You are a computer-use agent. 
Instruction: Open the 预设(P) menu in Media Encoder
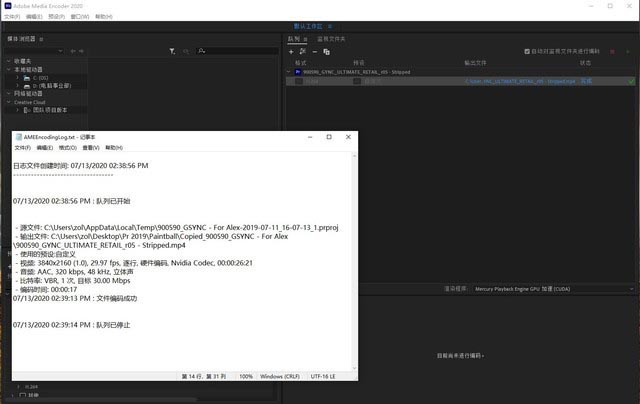click(x=56, y=17)
